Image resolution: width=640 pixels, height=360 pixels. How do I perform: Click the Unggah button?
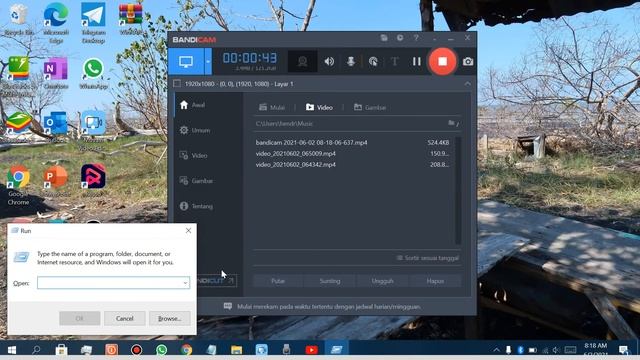coord(382,281)
